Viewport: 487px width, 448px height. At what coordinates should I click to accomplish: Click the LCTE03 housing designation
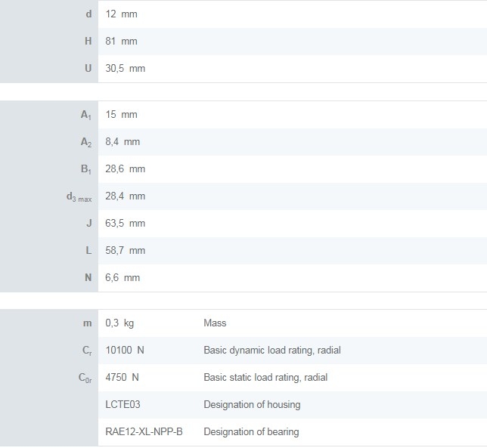coord(123,405)
